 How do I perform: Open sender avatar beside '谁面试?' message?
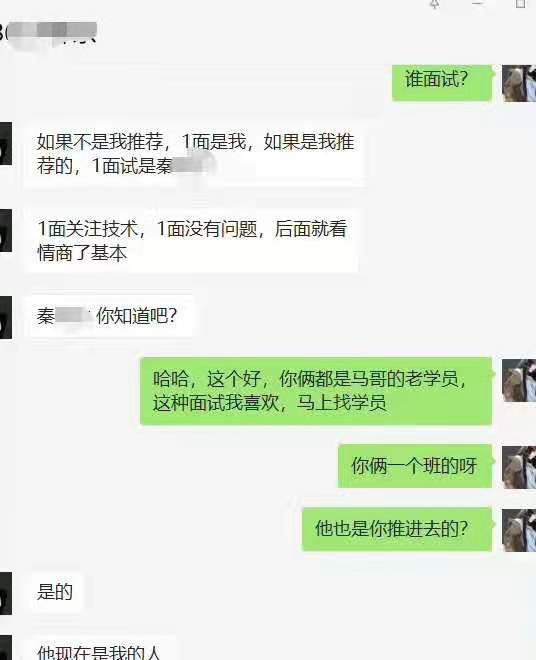(519, 83)
